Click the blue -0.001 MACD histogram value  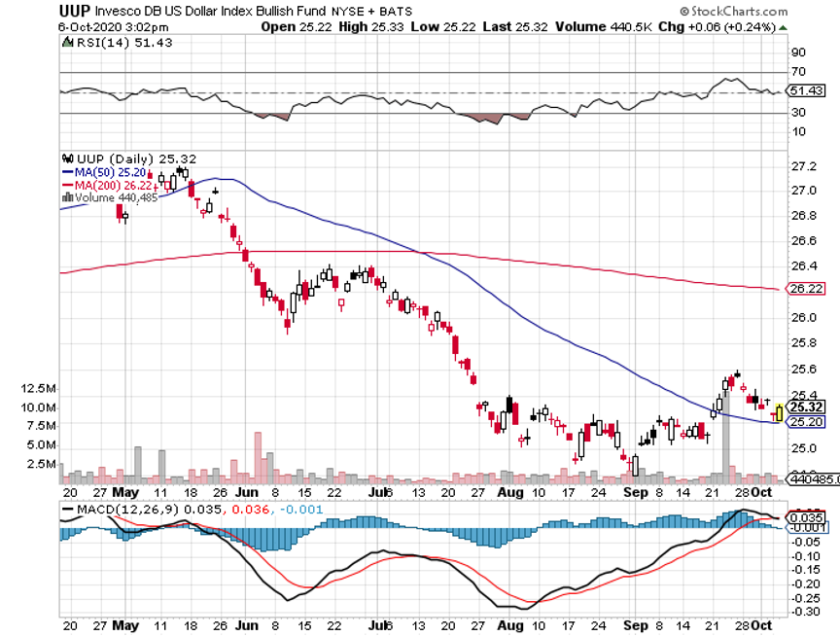point(300,510)
